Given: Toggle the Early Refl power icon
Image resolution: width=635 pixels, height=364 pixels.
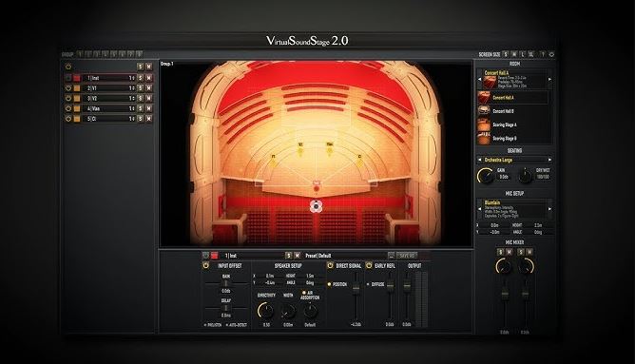Looking at the screenshot, I should [x=369, y=265].
